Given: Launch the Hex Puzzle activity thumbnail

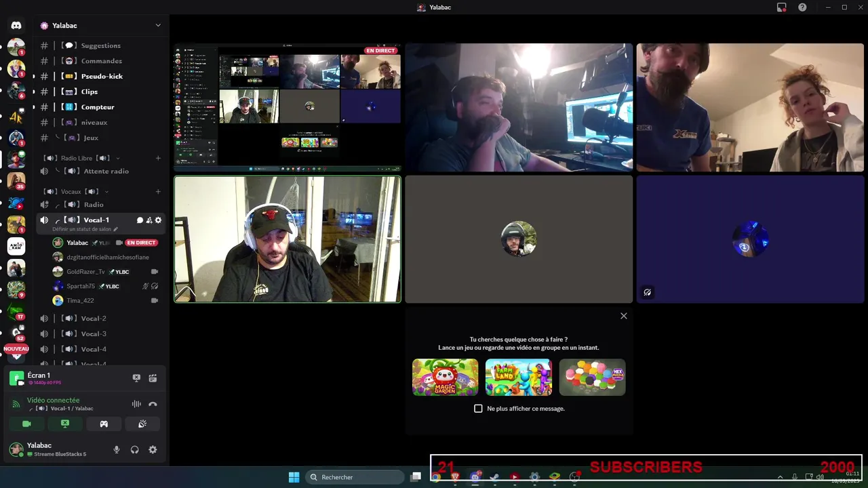Looking at the screenshot, I should [x=592, y=378].
